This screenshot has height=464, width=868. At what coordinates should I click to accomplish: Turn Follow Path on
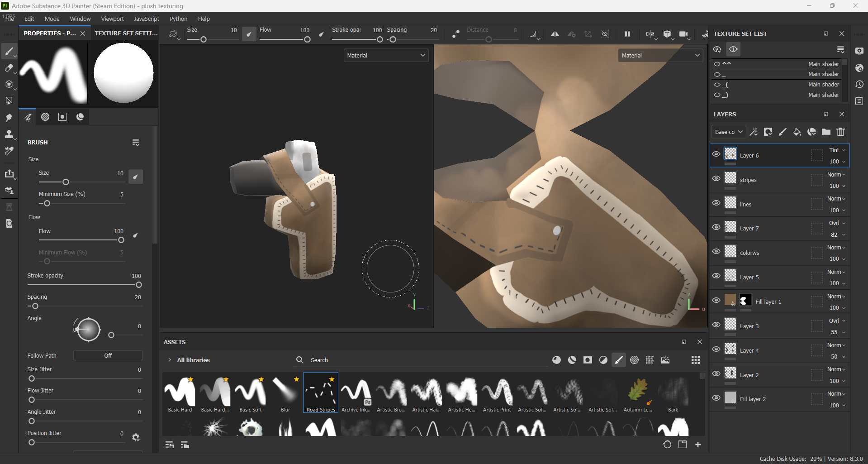(x=108, y=355)
